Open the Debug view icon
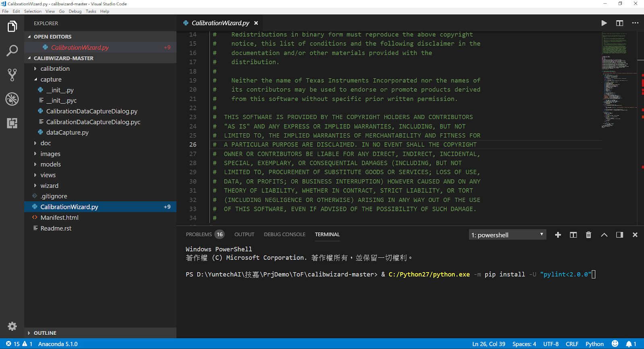The width and height of the screenshot is (644, 349). 12,99
